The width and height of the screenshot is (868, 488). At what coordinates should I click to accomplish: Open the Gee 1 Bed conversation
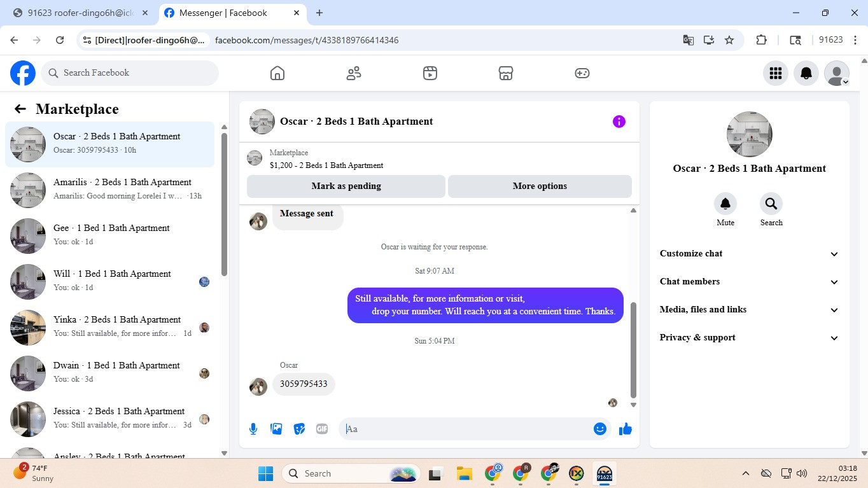[x=110, y=236]
